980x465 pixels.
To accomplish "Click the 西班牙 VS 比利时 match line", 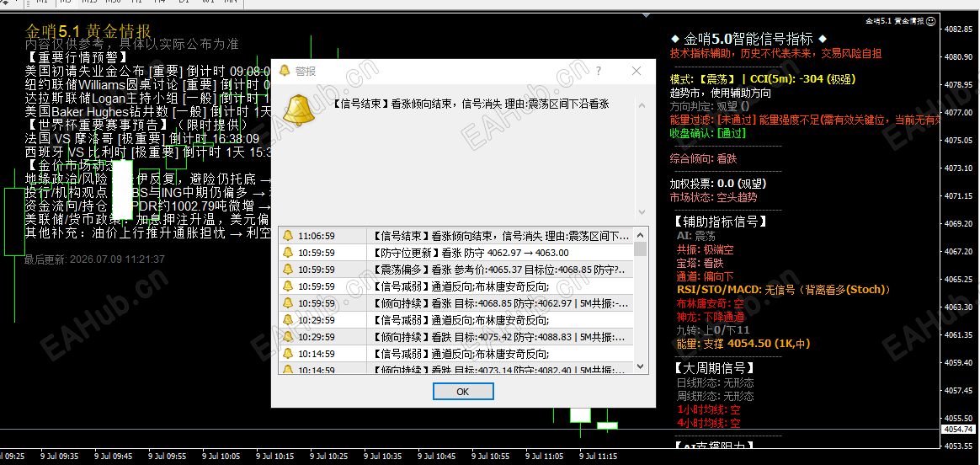I will pos(147,152).
